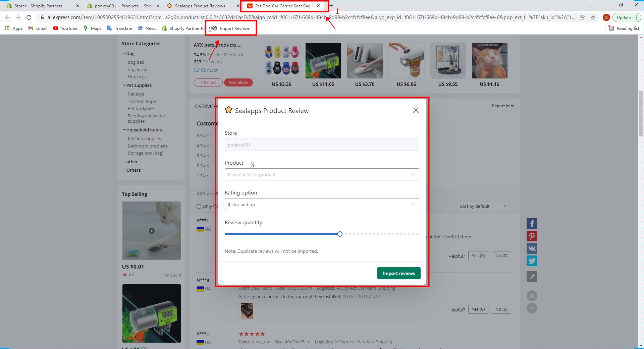Click the page vertical scrollbar
Screen dimensions: 644x349
pyautogui.click(x=641, y=114)
